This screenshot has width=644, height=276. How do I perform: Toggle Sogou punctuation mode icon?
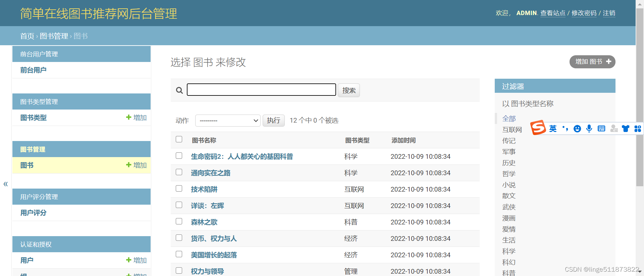pos(565,129)
